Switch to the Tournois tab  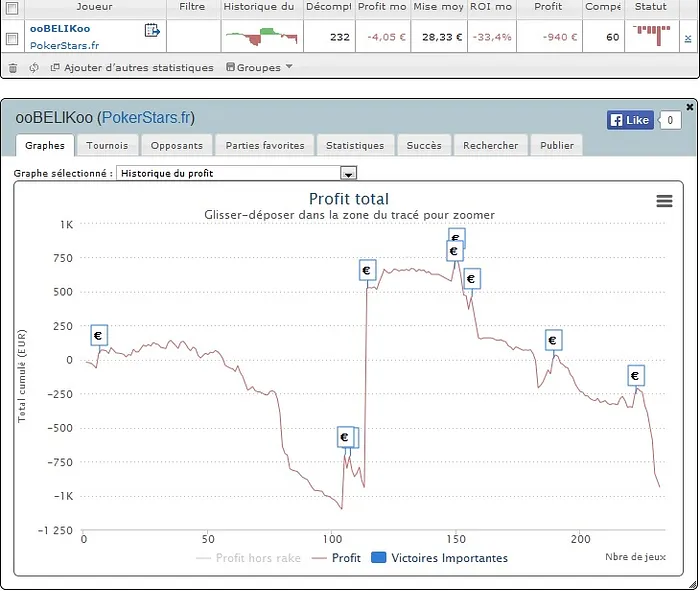pos(107,145)
